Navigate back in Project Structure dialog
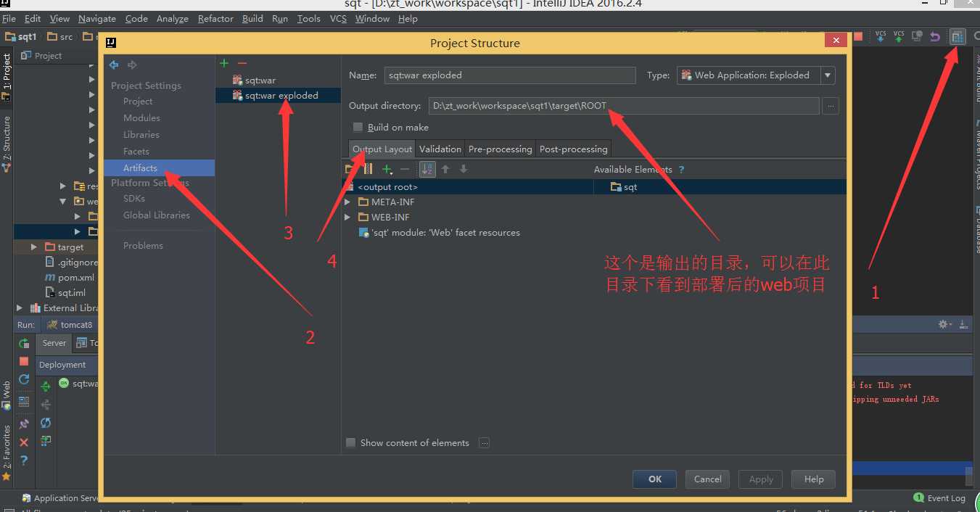This screenshot has height=512, width=980. tap(114, 65)
